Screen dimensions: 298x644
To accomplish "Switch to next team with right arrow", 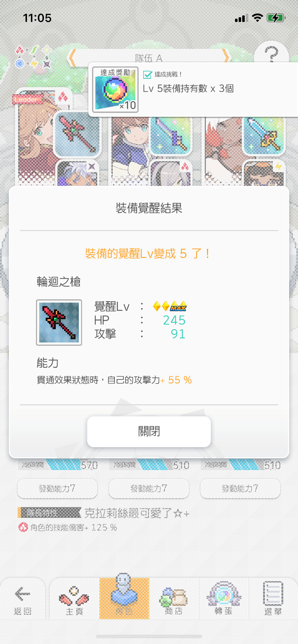I will (x=226, y=57).
